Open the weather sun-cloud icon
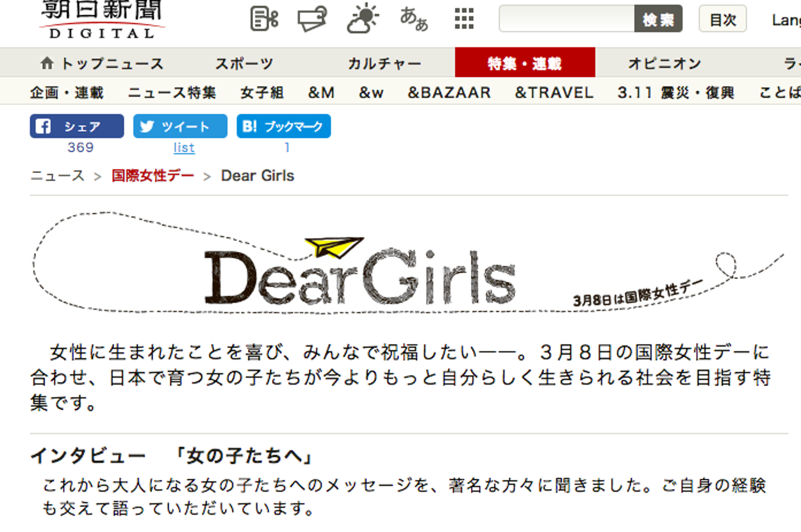801x532 pixels. pyautogui.click(x=363, y=19)
